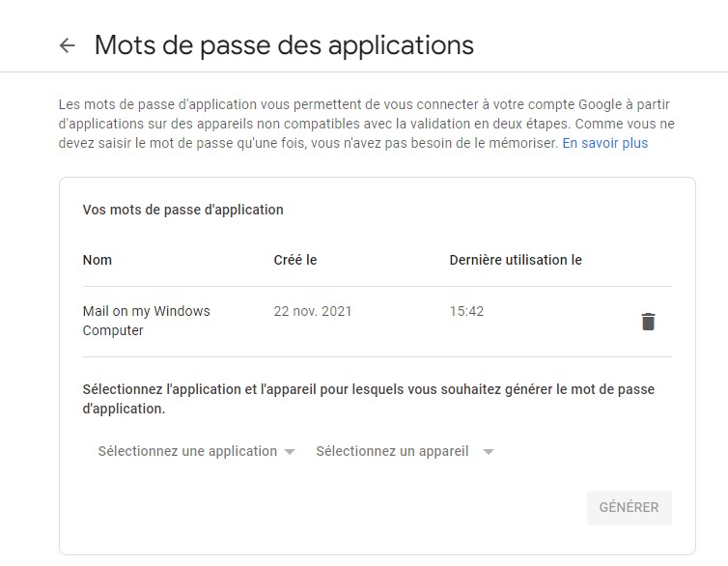This screenshot has width=728, height=566.
Task: Open the 'Sélectionnez une application' dropdown
Action: tap(196, 451)
